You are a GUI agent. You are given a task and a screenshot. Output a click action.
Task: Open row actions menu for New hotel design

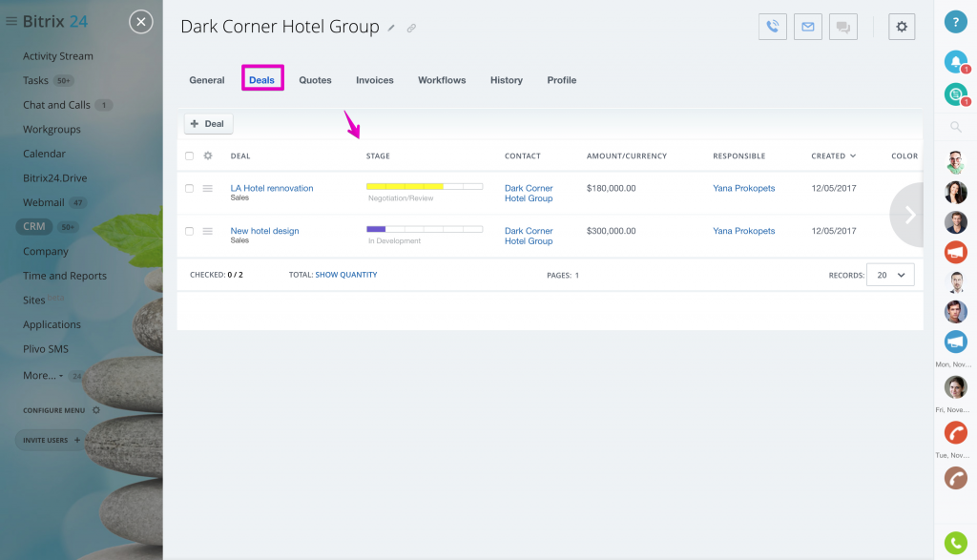[207, 231]
